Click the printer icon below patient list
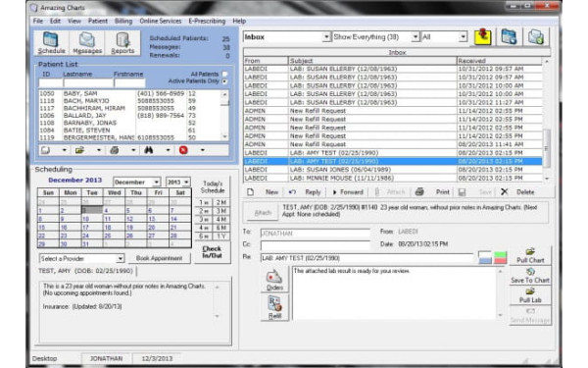This screenshot has width=588, height=368. [115, 150]
